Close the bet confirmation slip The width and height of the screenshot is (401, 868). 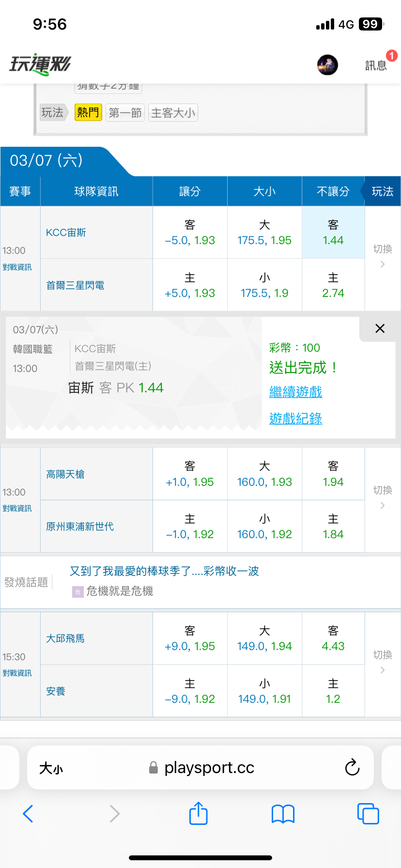380,328
